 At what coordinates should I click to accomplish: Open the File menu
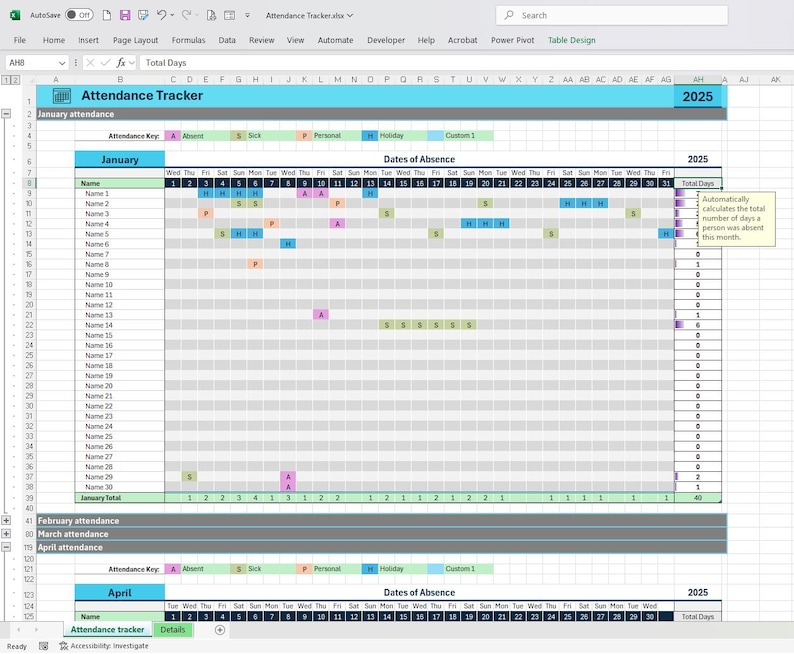20,40
